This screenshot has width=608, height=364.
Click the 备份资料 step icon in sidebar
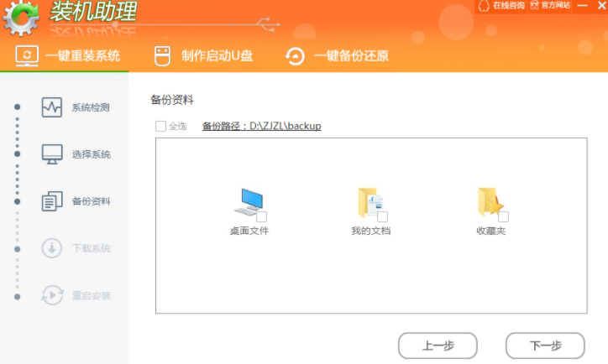[52, 201]
